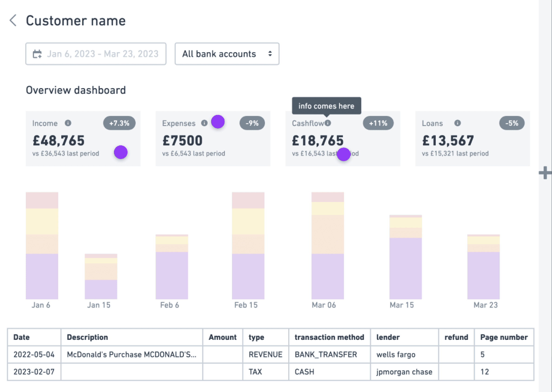
Task: Click the Date column header
Action: click(22, 337)
